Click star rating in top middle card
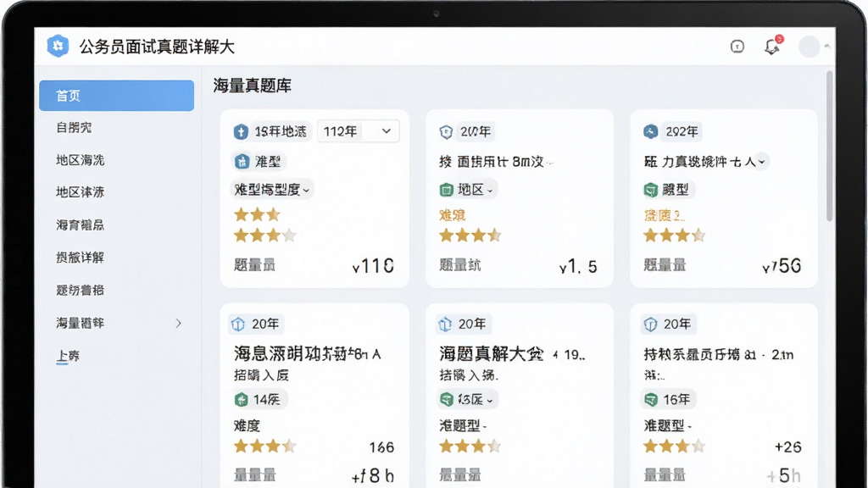This screenshot has height=488, width=868. (x=470, y=236)
